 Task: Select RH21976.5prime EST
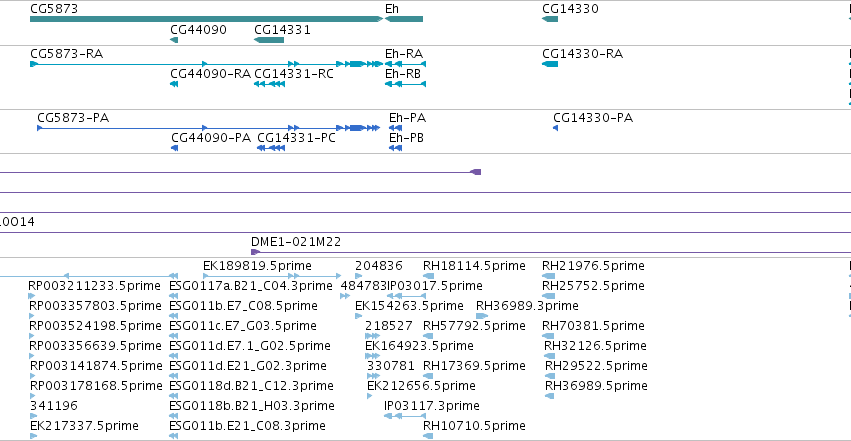click(548, 276)
